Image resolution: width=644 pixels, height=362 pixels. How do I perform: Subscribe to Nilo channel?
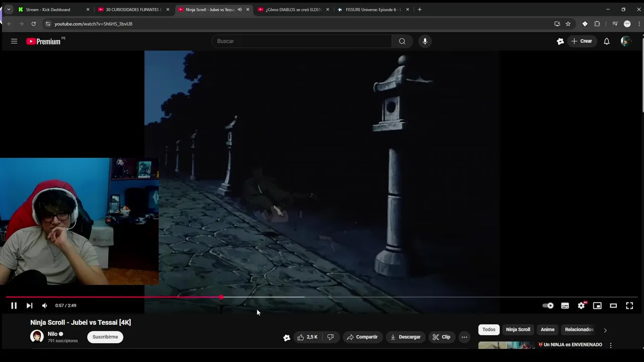tap(105, 337)
